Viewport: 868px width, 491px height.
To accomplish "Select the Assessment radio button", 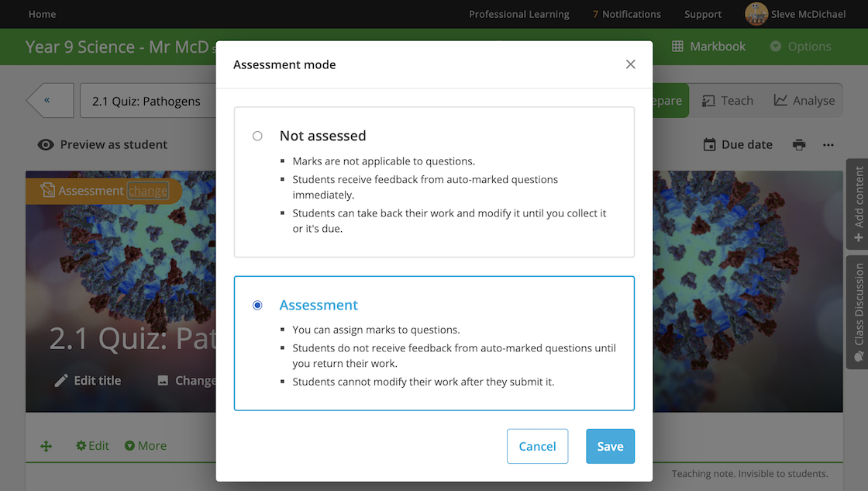I will point(257,306).
